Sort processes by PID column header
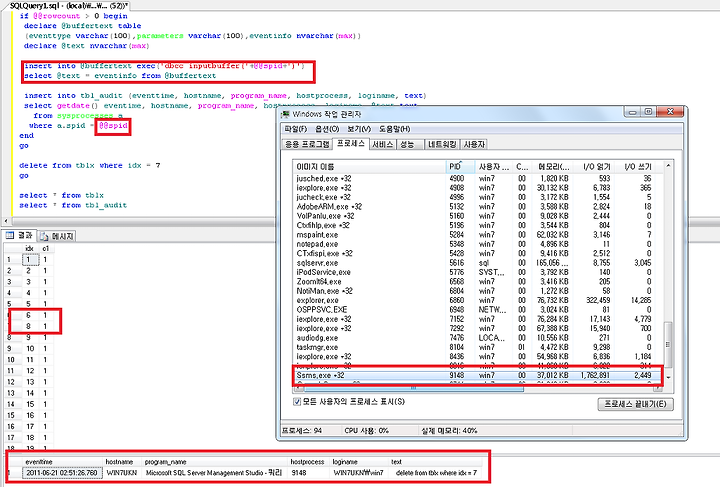This screenshot has height=487, width=720. click(x=460, y=167)
